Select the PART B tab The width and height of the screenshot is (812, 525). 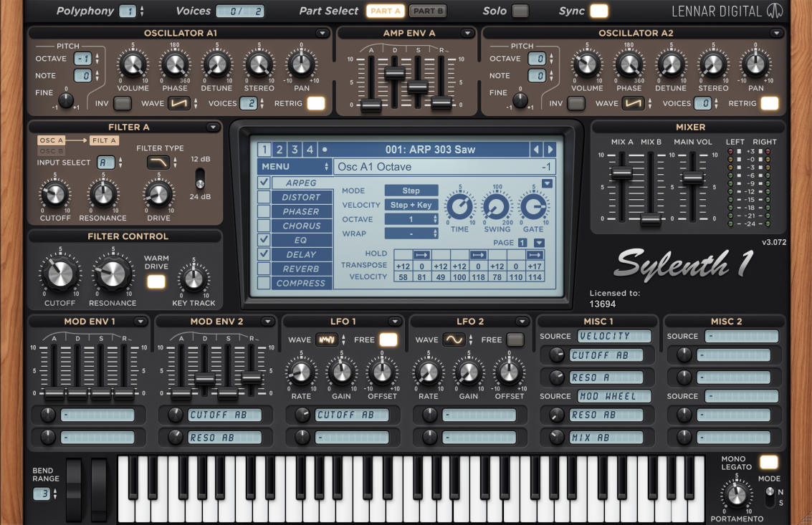[429, 11]
